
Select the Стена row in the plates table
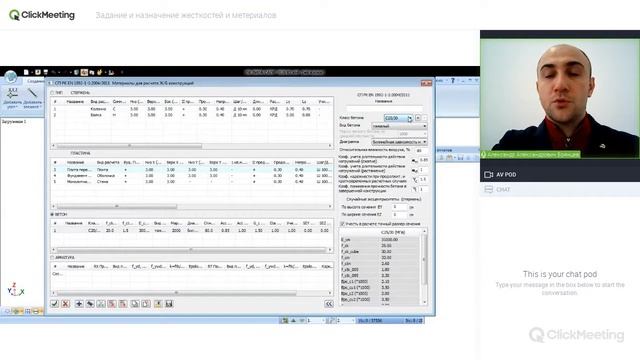[x=191, y=182]
